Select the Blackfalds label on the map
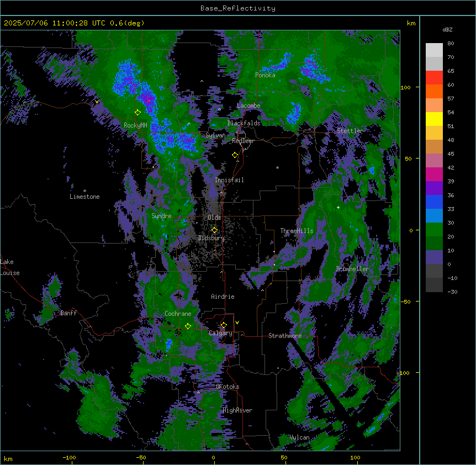The height and width of the screenshot is (465, 476). pyautogui.click(x=244, y=123)
